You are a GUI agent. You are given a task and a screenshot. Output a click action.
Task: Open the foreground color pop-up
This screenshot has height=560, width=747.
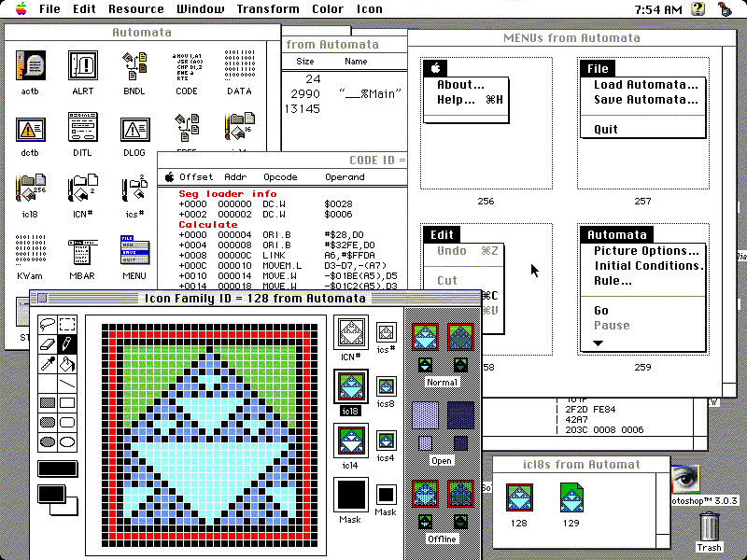coord(49,494)
